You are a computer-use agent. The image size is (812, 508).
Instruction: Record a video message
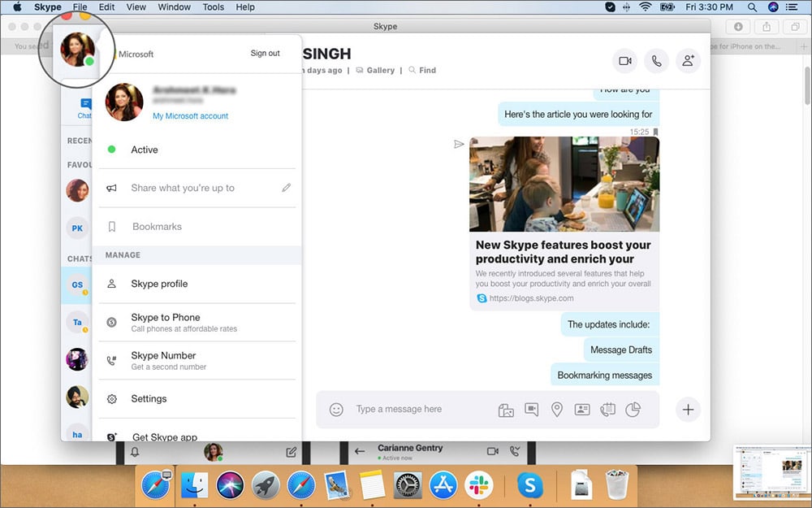pyautogui.click(x=531, y=410)
